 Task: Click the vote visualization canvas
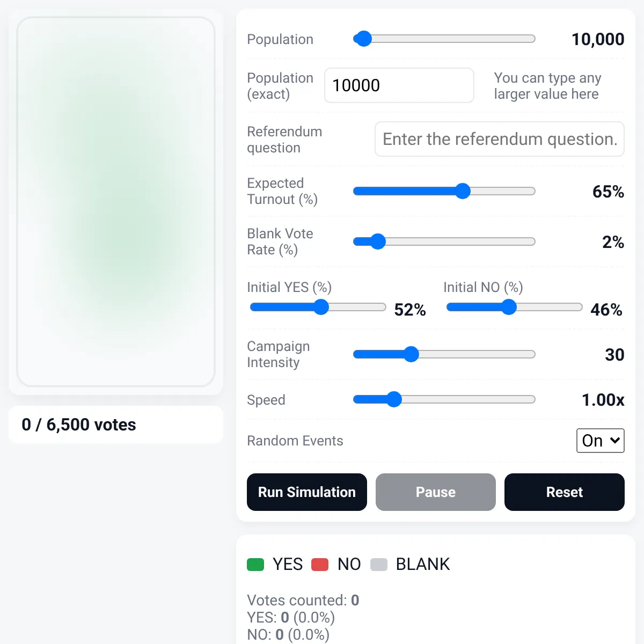pos(116,202)
